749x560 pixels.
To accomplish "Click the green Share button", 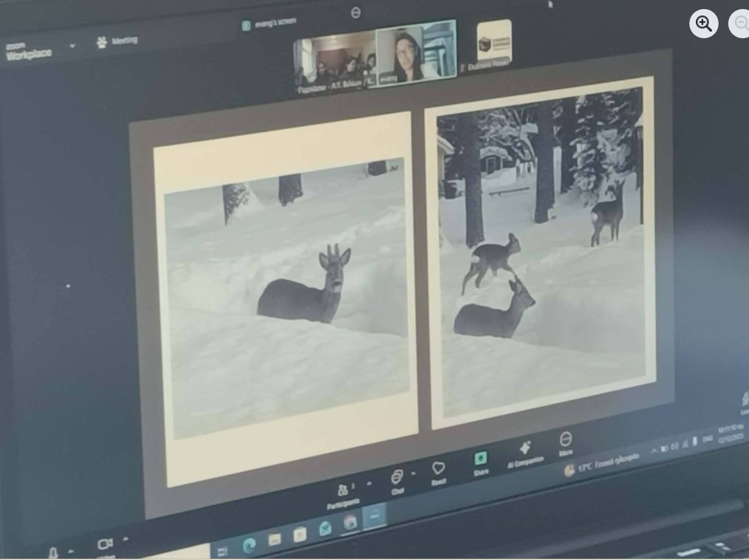I will [x=480, y=460].
